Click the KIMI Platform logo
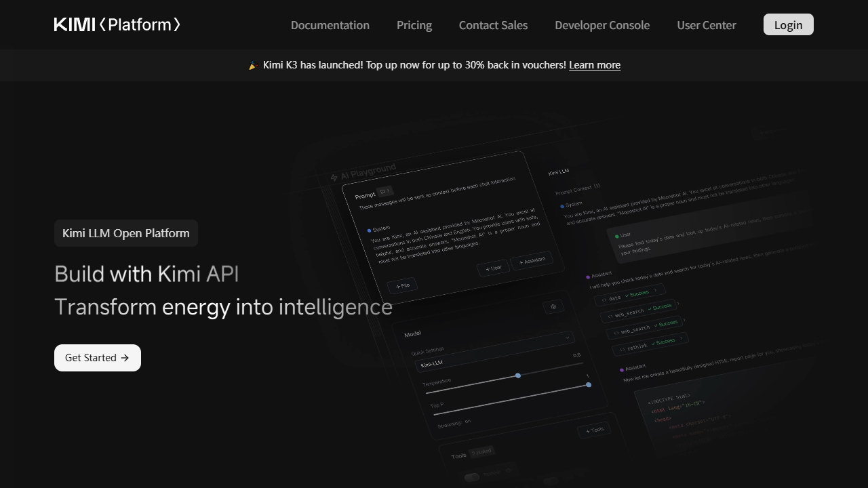This screenshot has width=868, height=488. coord(117,24)
